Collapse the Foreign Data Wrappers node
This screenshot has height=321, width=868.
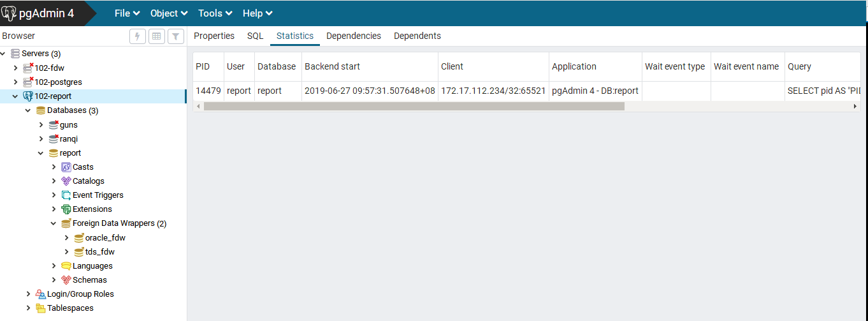click(x=54, y=223)
